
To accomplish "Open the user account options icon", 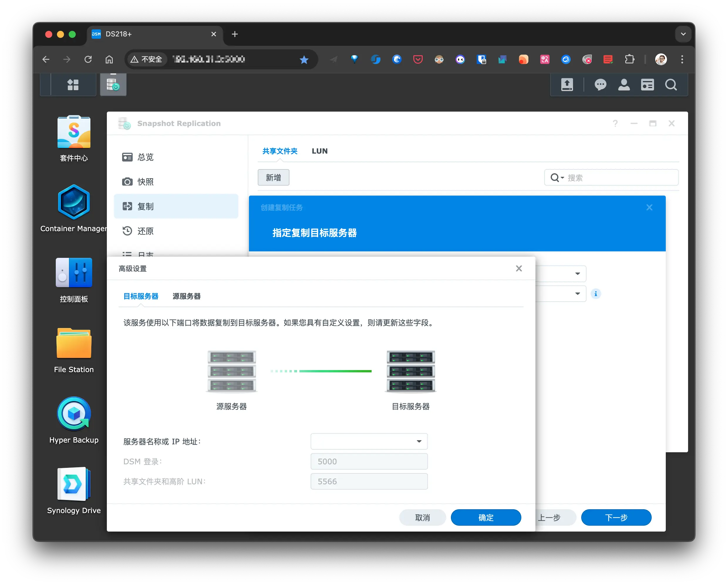I will pos(624,85).
